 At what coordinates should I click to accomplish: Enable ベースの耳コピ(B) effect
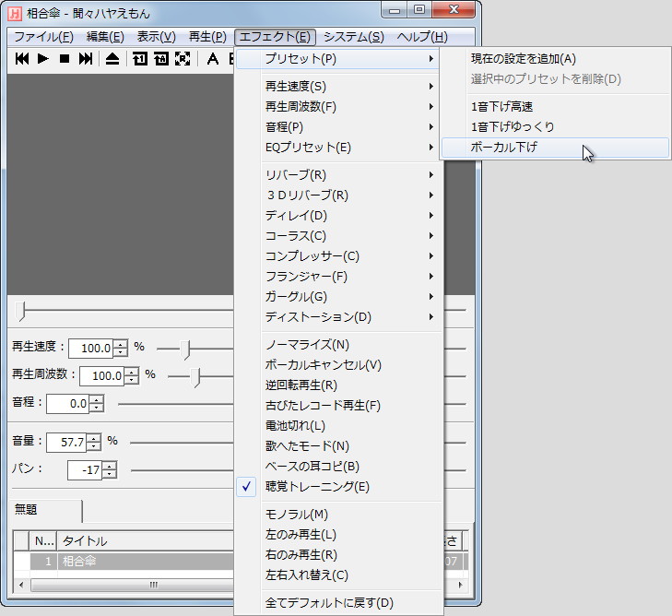tap(339, 467)
